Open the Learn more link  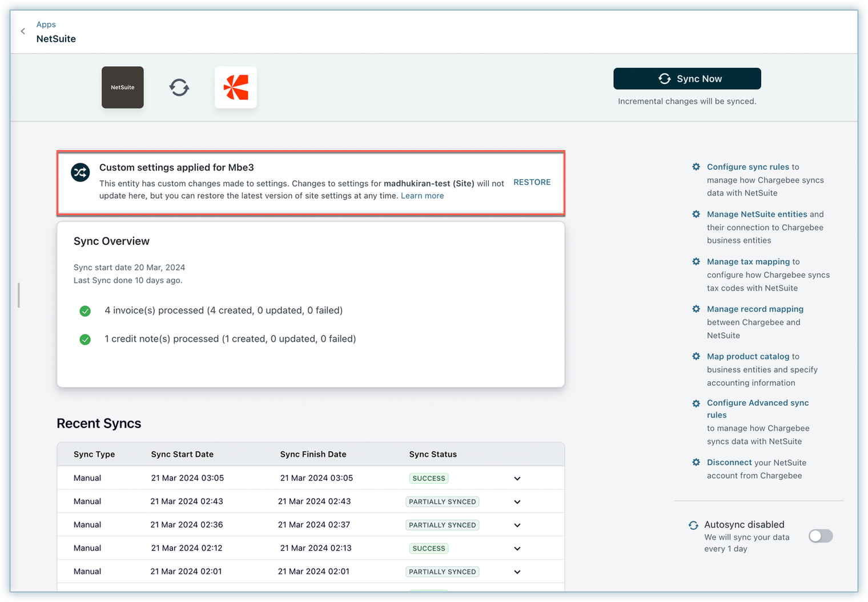coord(422,196)
